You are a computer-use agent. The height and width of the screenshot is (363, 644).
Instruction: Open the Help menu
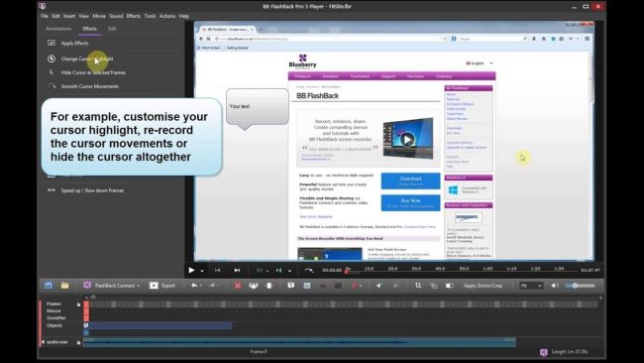[184, 16]
